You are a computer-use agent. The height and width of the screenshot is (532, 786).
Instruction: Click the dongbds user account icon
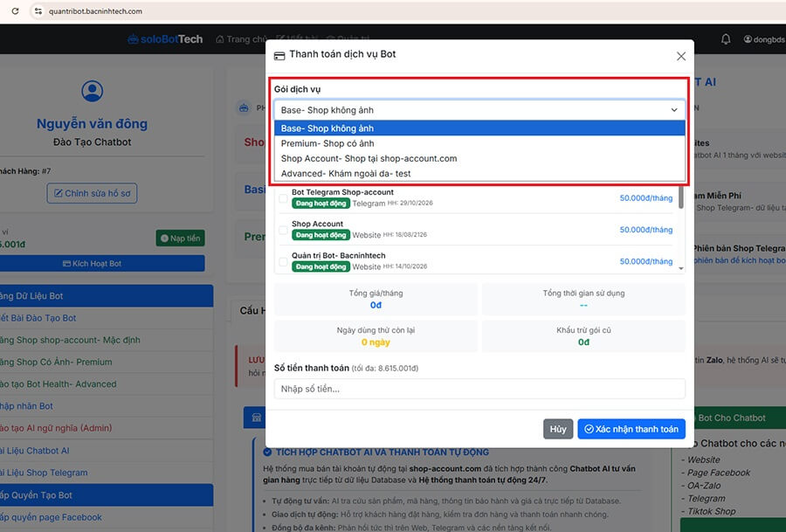point(748,39)
